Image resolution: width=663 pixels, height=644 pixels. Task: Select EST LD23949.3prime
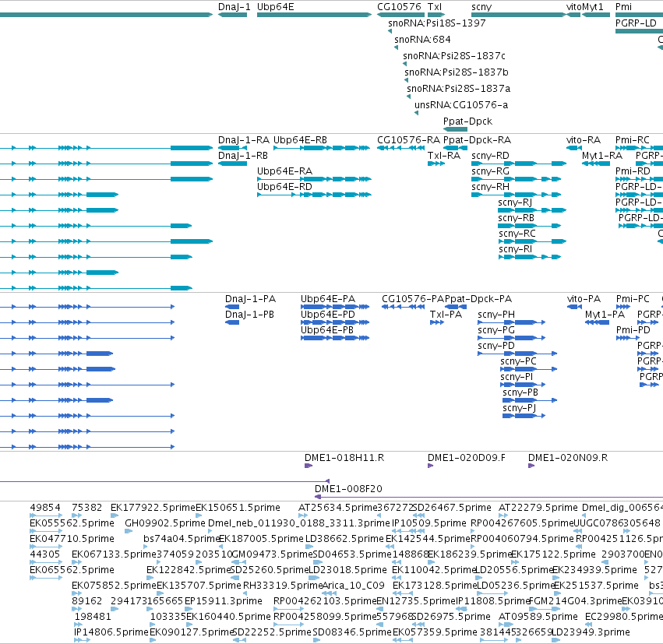pos(556,640)
